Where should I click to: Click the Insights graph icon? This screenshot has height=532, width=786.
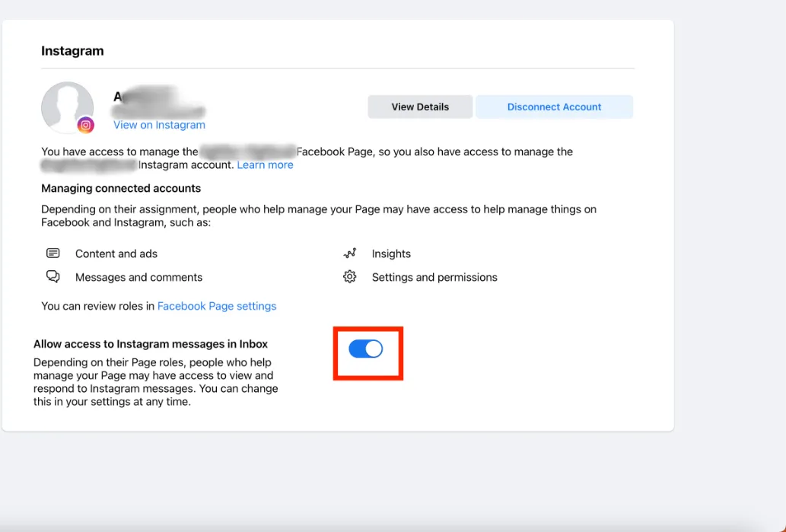tap(350, 253)
